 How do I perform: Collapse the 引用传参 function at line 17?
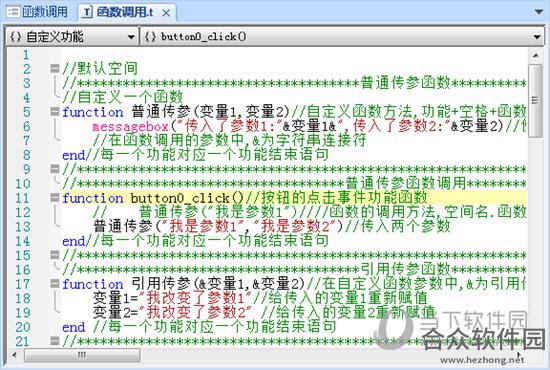click(55, 283)
